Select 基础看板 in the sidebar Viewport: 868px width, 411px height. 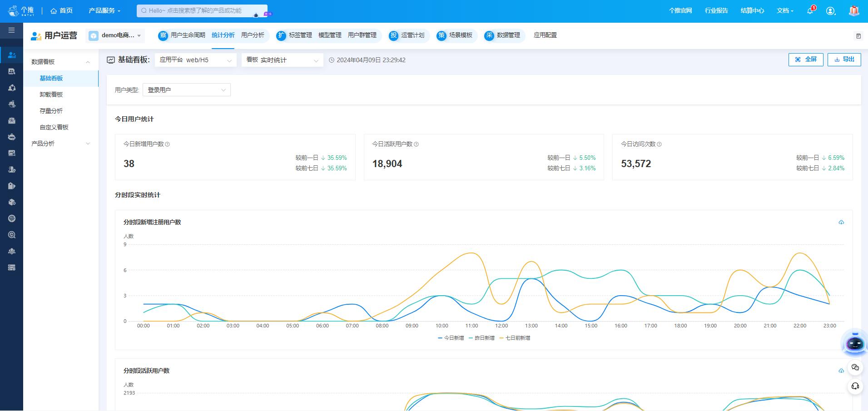61,78
